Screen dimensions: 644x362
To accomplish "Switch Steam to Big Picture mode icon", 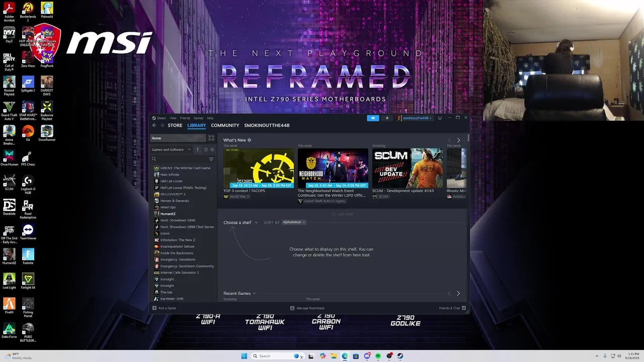I will pyautogui.click(x=440, y=118).
